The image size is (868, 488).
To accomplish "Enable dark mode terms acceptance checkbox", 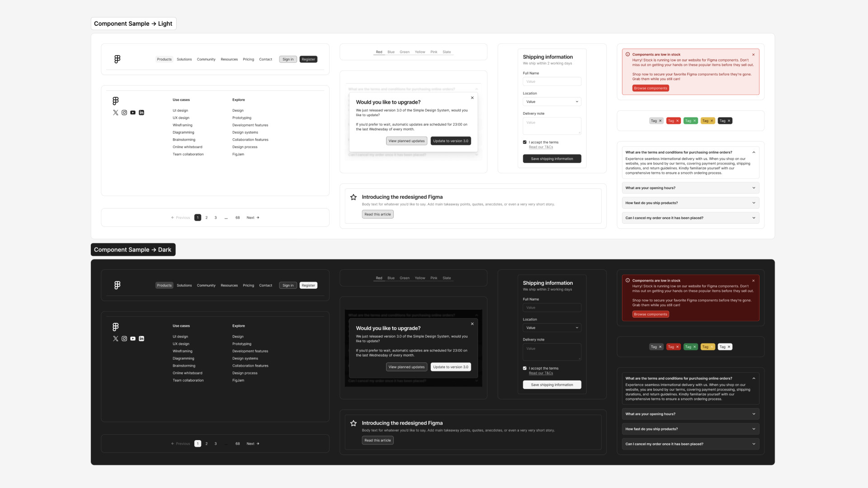I will tap(524, 368).
